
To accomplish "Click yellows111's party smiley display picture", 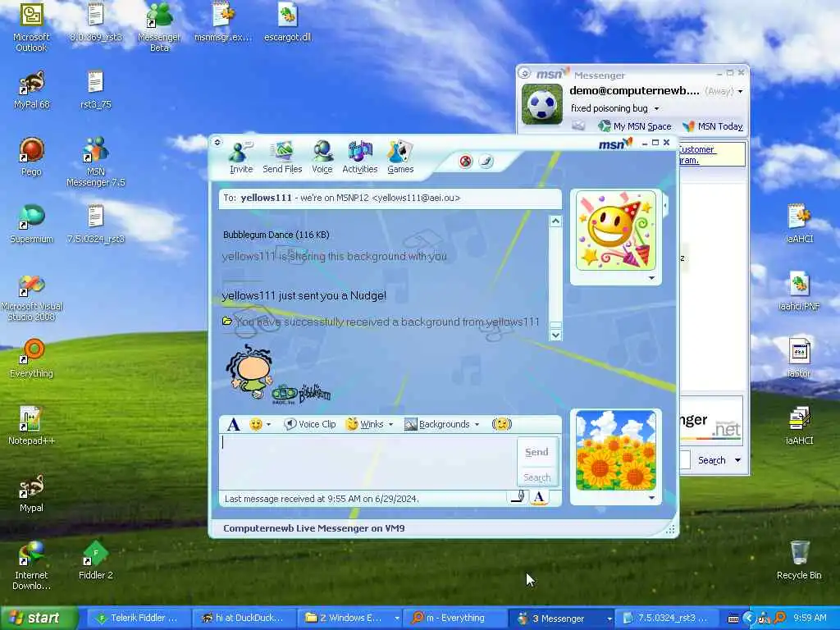I will pyautogui.click(x=616, y=231).
